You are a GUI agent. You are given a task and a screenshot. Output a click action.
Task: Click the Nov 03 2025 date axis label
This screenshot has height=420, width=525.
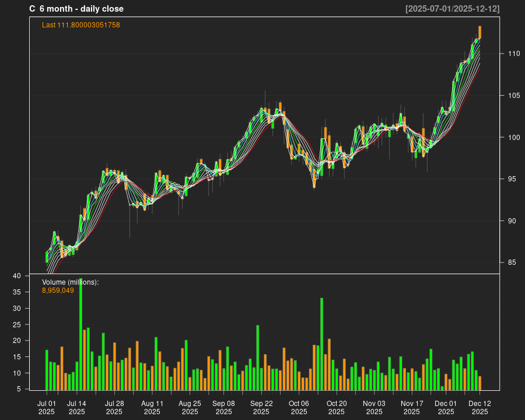pyautogui.click(x=374, y=407)
